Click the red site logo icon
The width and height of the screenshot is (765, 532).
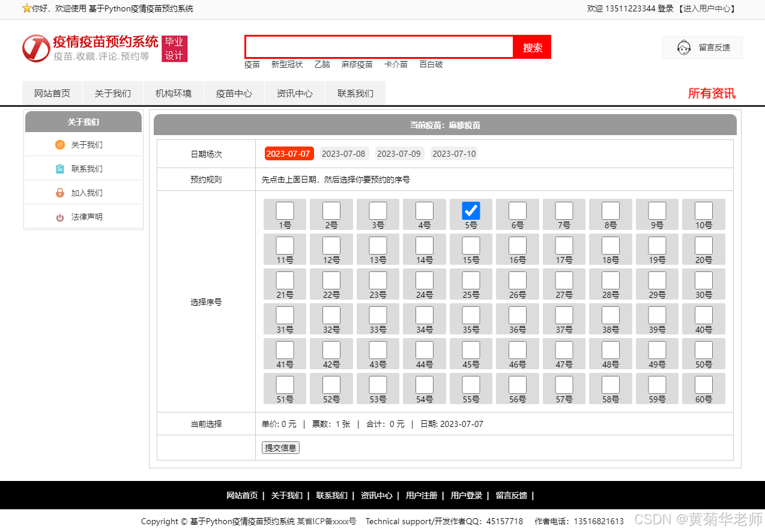click(36, 48)
